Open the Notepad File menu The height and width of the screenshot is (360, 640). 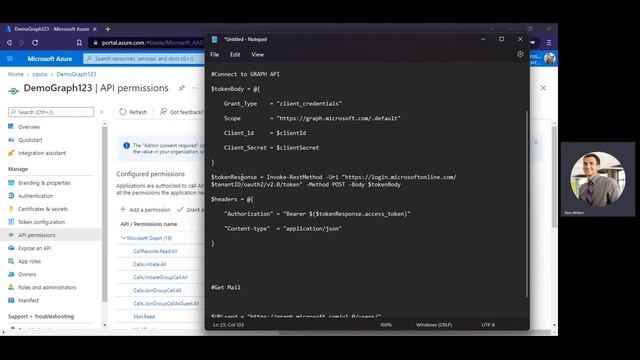coord(215,54)
